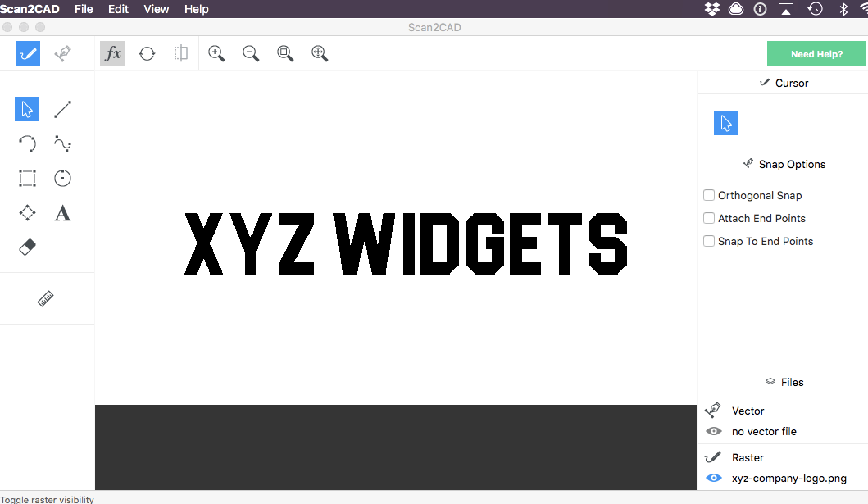The image size is (868, 504).
Task: Pick the Eraser tool
Action: point(27,247)
